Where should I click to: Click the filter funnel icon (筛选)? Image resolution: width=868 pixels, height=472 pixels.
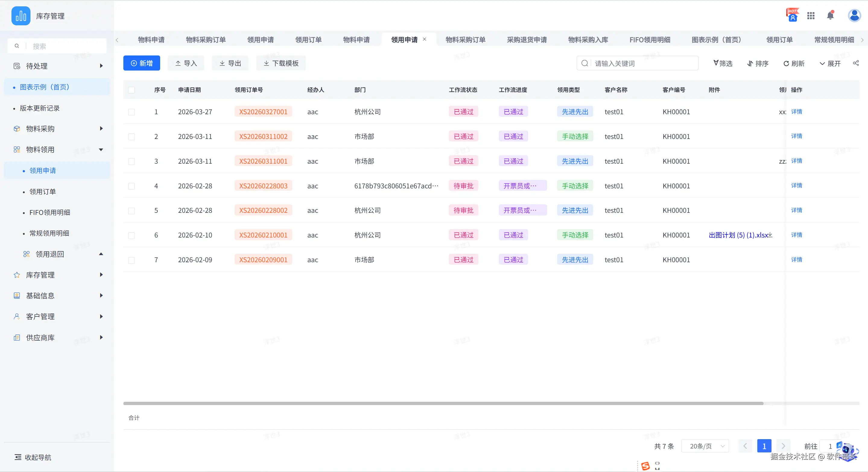click(716, 63)
